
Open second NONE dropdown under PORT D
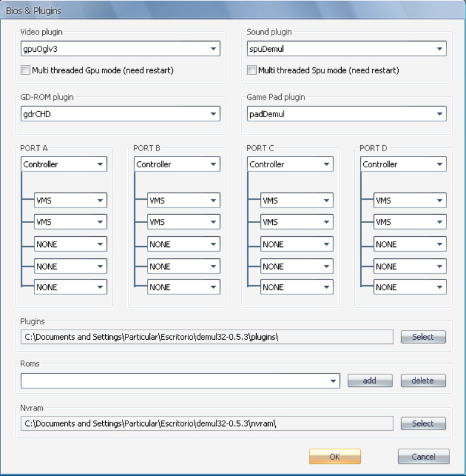410,266
